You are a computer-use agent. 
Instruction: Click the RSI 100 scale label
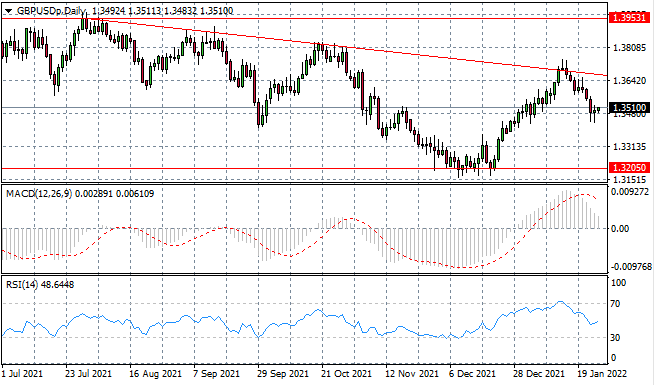619,283
